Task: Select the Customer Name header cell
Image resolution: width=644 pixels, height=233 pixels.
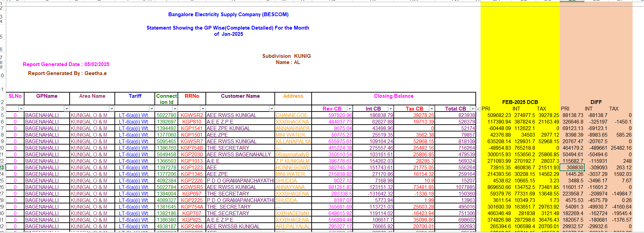Action: click(x=240, y=98)
